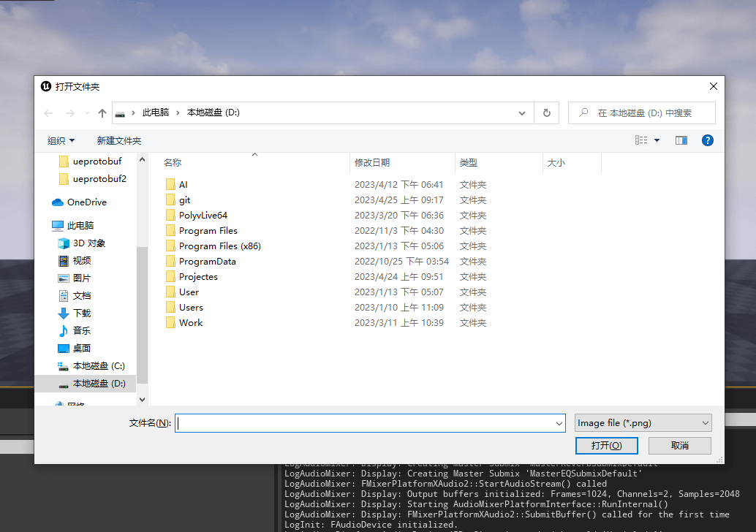Expand the address bar history dropdown

(x=522, y=113)
